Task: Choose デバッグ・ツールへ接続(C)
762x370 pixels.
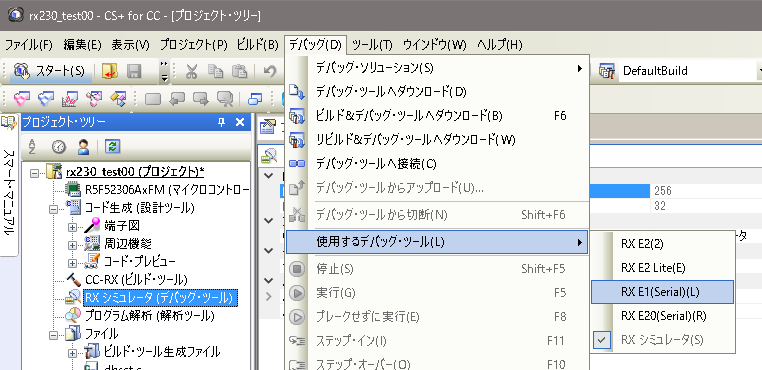Action: [x=436, y=164]
